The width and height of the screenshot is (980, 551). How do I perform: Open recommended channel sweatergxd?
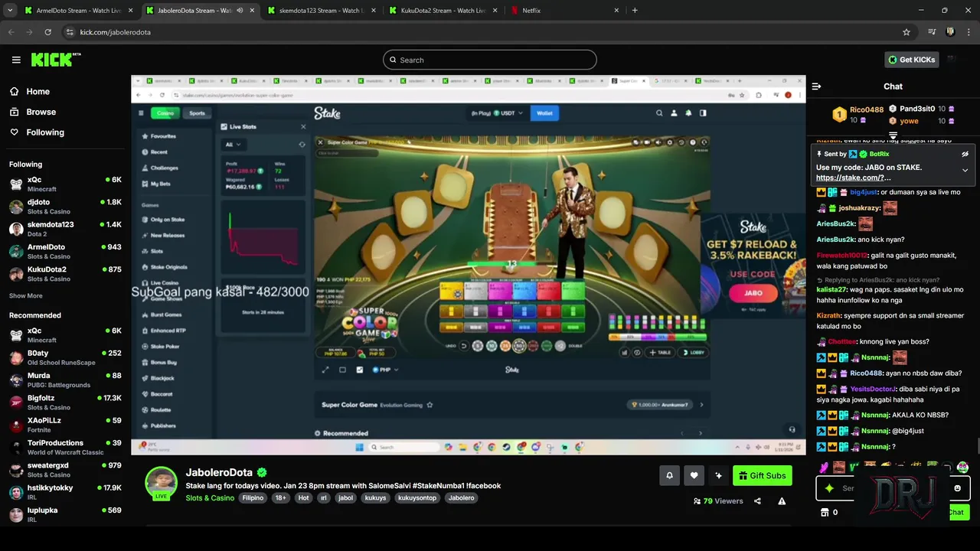65,470
